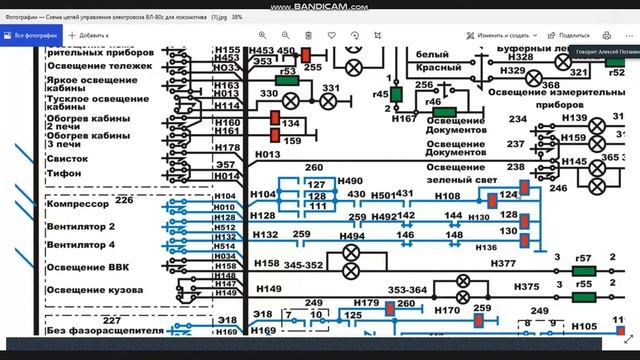Click the Яркое освещение кабины label

point(92,84)
